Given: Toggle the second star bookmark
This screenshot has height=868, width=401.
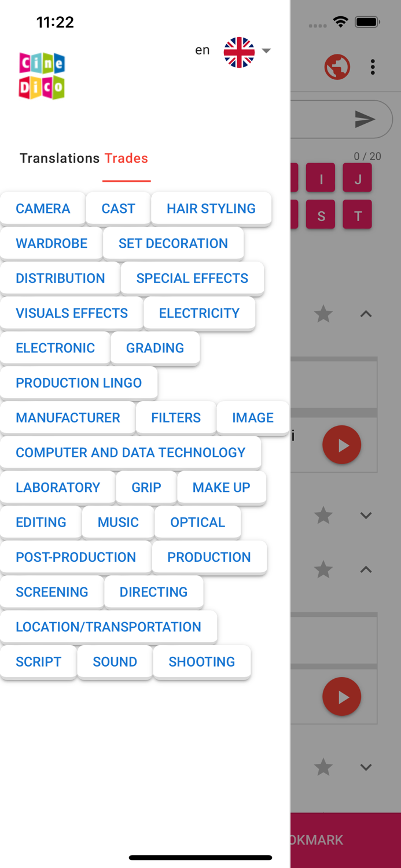Looking at the screenshot, I should pos(323,515).
